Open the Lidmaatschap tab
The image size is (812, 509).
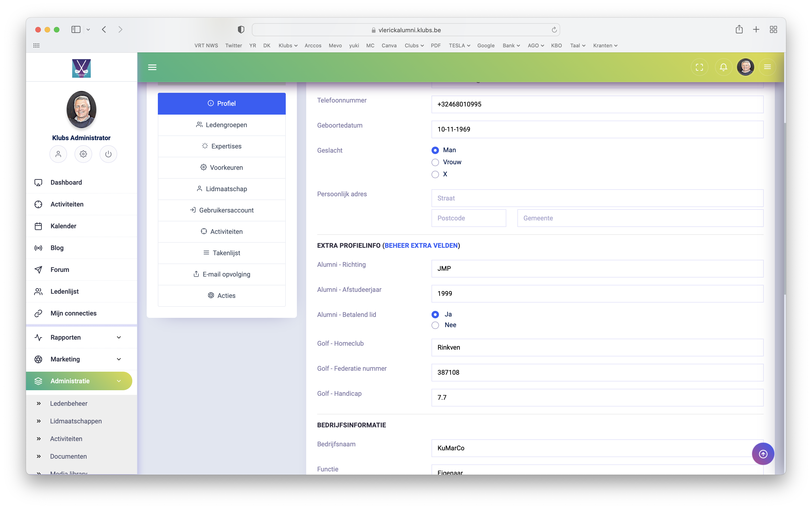[x=222, y=189]
